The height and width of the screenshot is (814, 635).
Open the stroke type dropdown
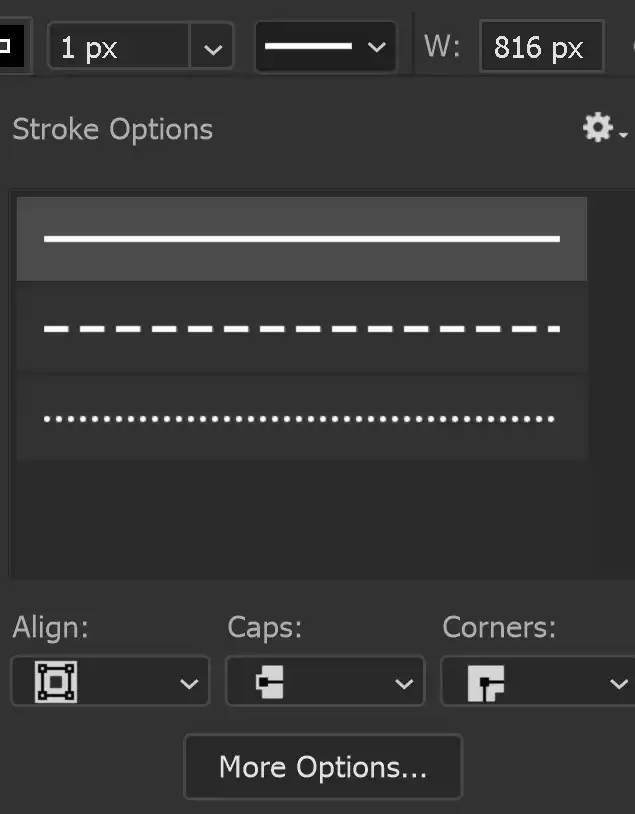pyautogui.click(x=377, y=46)
